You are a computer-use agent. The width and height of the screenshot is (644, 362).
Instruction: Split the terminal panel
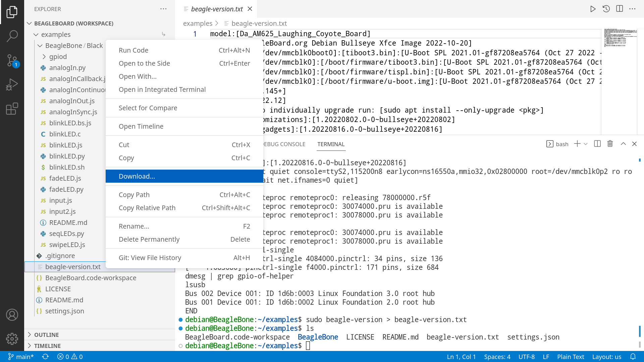click(x=597, y=144)
